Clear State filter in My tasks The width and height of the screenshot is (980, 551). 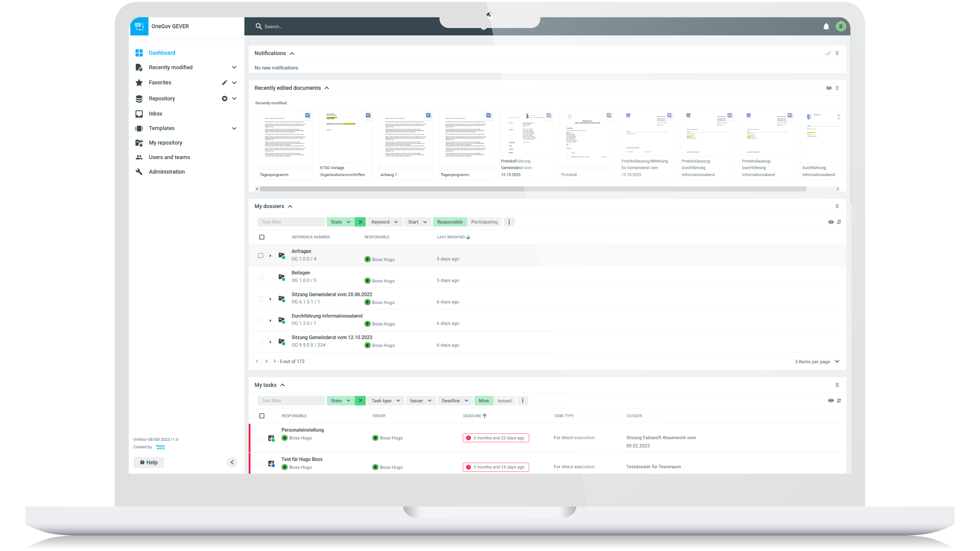click(360, 401)
